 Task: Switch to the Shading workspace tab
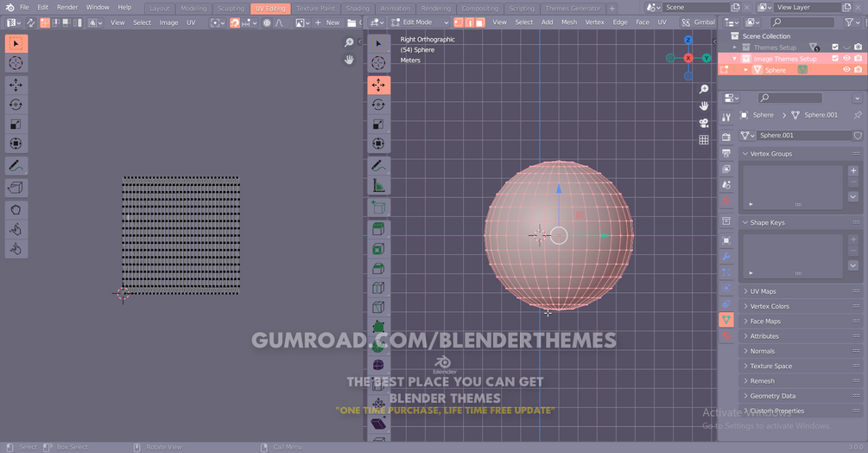(x=358, y=9)
